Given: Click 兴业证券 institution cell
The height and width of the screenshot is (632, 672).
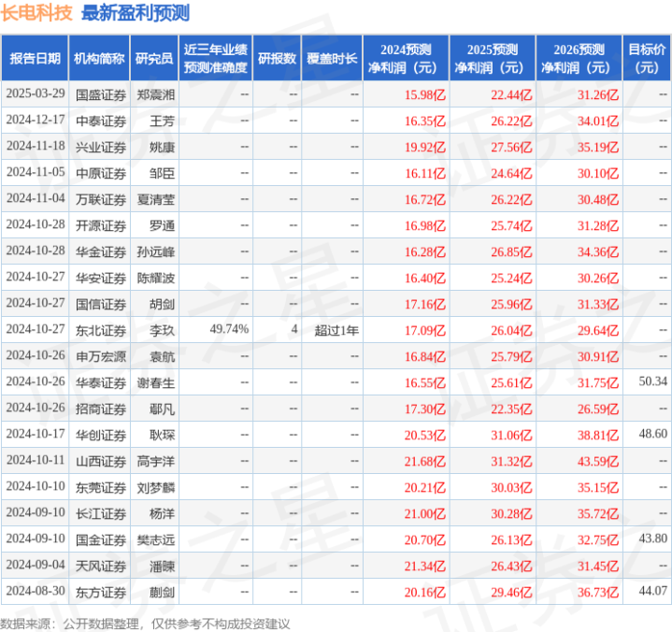Looking at the screenshot, I should (101, 147).
